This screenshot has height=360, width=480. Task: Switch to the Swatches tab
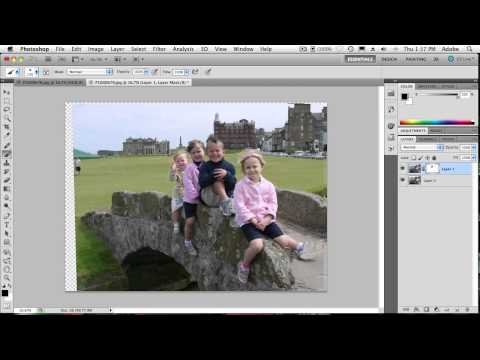click(x=427, y=86)
